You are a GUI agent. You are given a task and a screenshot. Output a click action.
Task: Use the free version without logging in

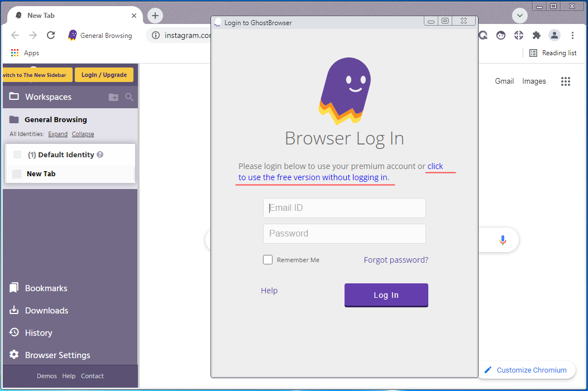[313, 177]
